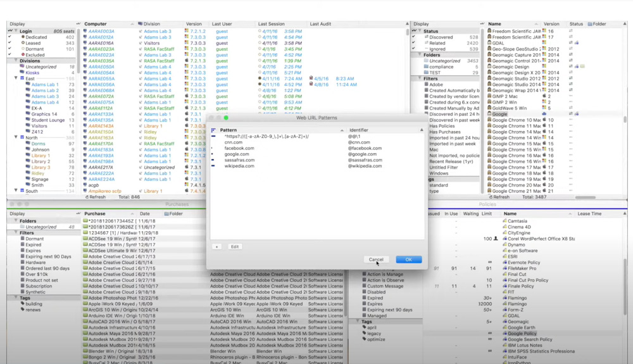Collapse the Filters section in Products panel

(420, 78)
